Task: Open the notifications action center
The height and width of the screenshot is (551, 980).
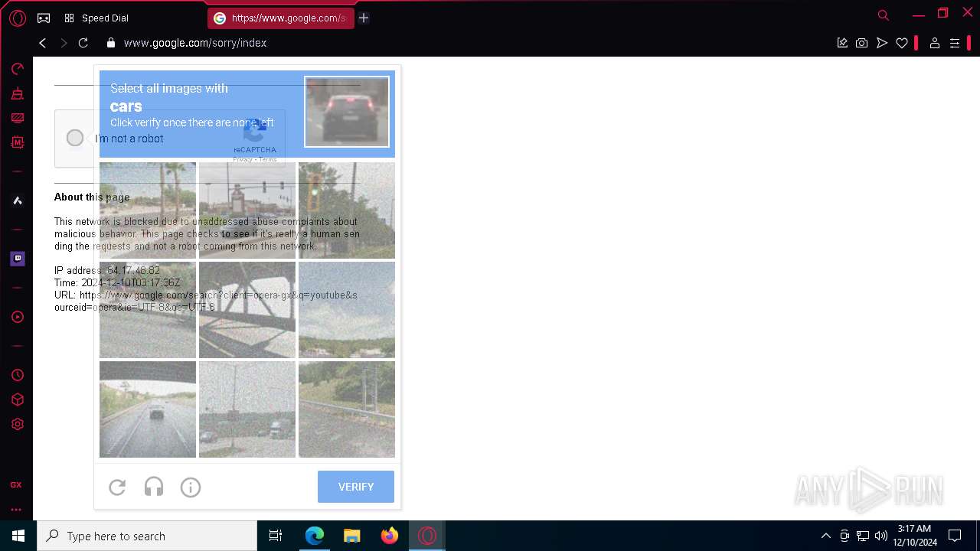Action: pyautogui.click(x=955, y=536)
